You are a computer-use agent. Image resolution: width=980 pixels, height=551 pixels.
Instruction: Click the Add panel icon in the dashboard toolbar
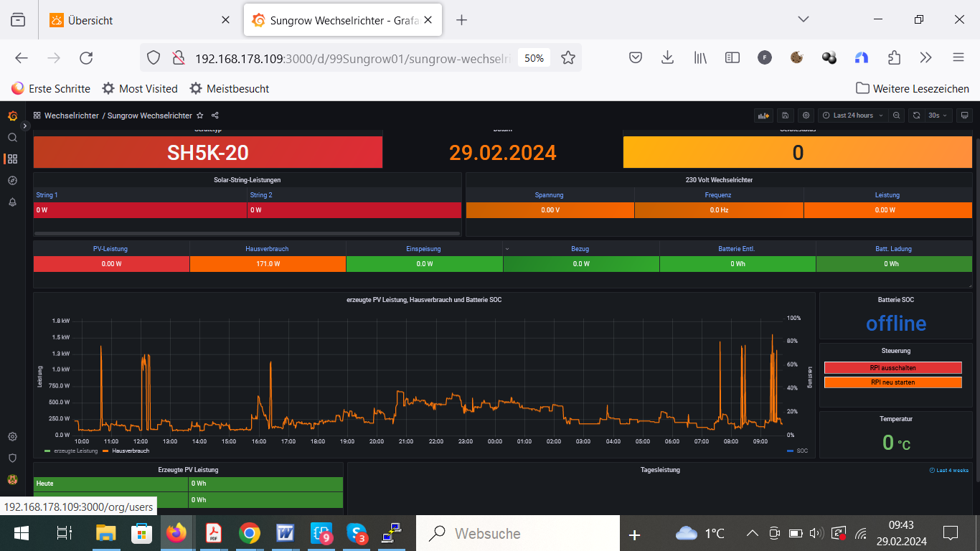[763, 116]
